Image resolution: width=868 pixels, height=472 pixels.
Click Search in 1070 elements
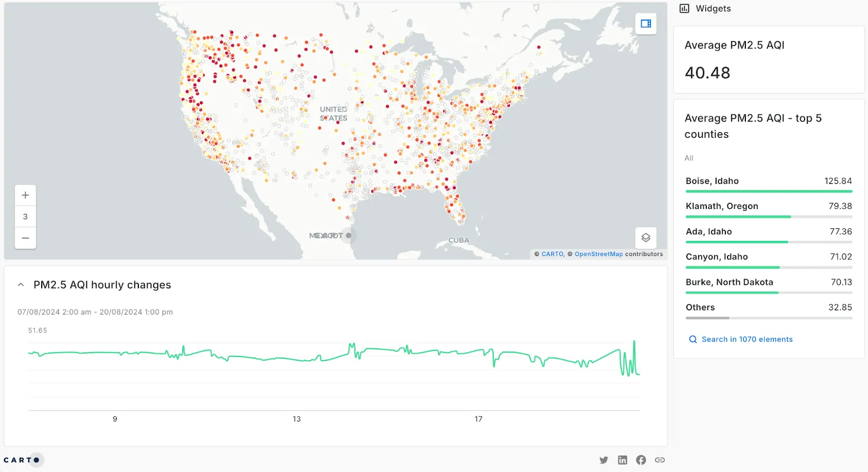746,340
